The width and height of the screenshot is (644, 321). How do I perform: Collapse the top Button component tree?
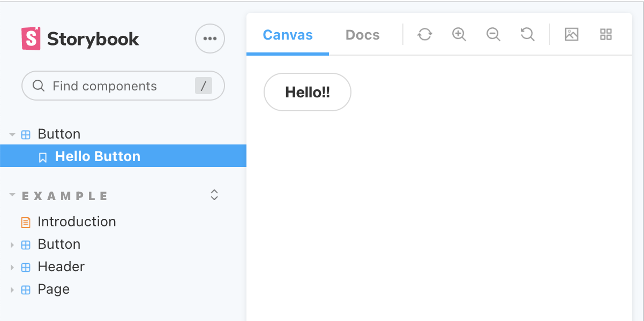click(12, 135)
